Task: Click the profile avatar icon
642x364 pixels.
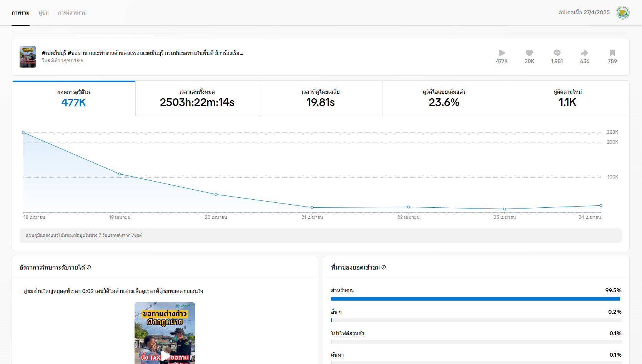Action: pyautogui.click(x=622, y=13)
